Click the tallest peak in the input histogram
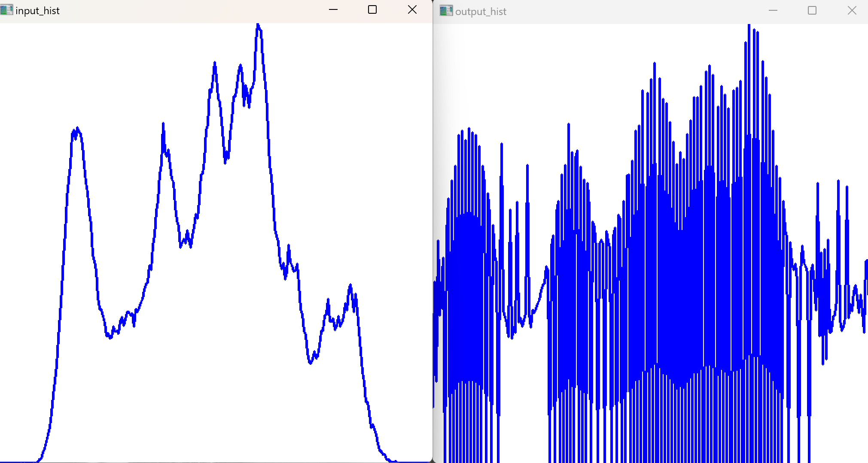This screenshot has height=463, width=868. (258, 27)
